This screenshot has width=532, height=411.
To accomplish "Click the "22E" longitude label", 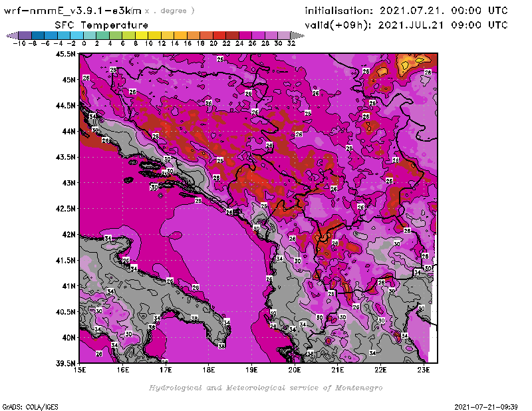I will click(380, 370).
